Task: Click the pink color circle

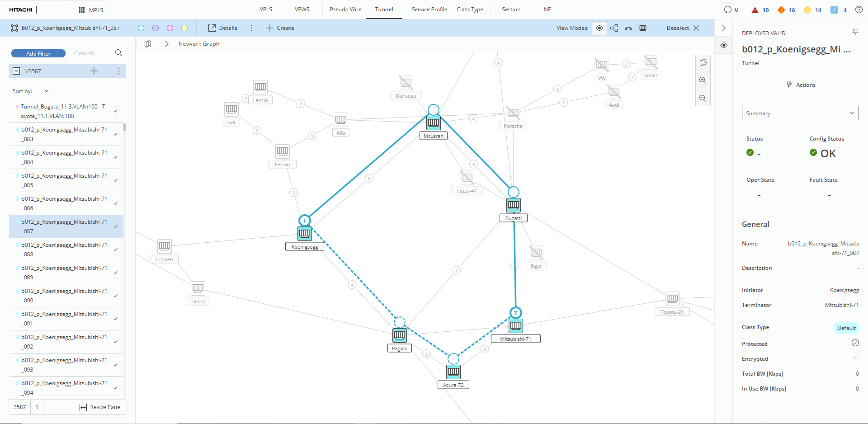Action: [170, 28]
